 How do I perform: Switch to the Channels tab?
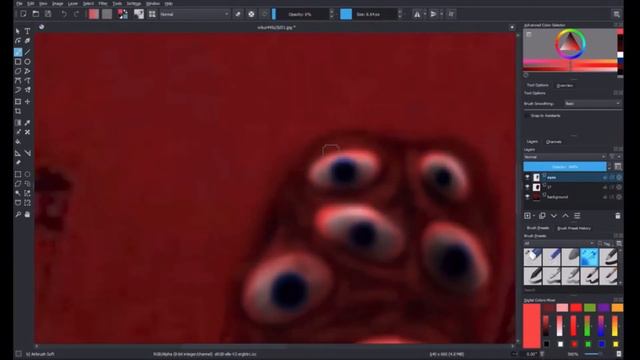pyautogui.click(x=553, y=142)
